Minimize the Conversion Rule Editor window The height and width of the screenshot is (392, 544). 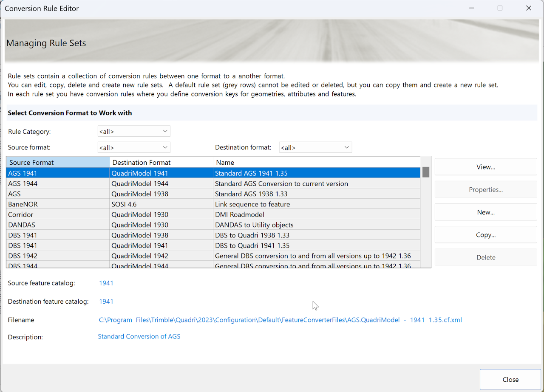point(471,8)
